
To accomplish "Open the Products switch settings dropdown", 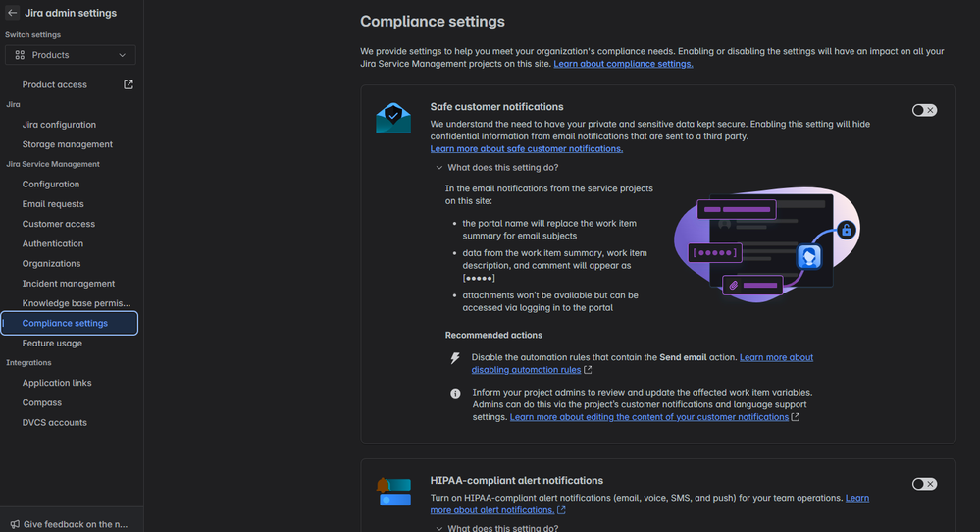I will click(70, 55).
